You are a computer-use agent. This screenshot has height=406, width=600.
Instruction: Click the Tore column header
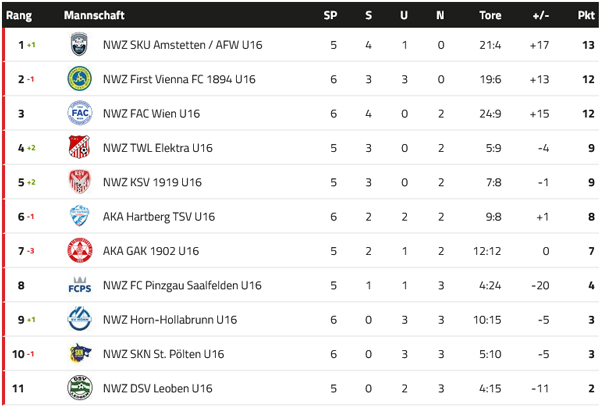tap(490, 16)
